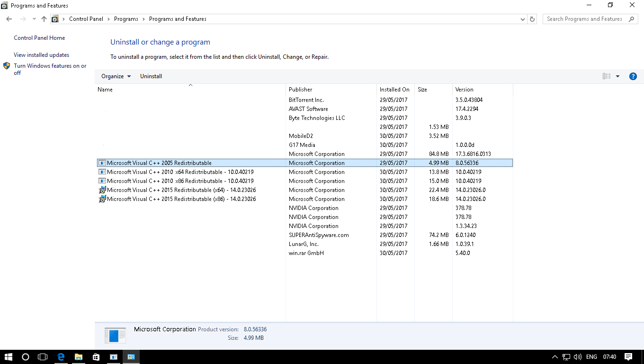This screenshot has height=364, width=644.
Task: Open Task View on the taskbar
Action: (x=43, y=357)
